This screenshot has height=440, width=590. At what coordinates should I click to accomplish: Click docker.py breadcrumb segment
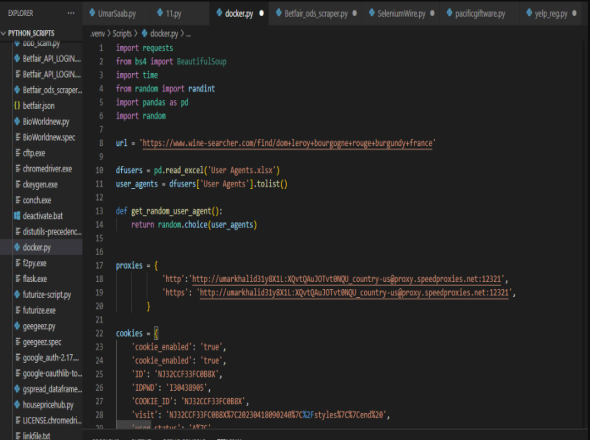pos(164,34)
